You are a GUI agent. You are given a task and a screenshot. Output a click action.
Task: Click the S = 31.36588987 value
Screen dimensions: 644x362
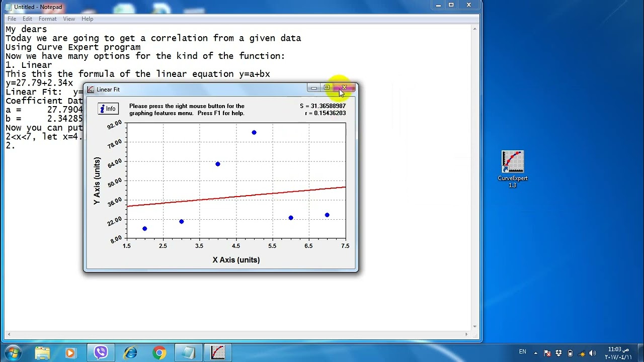pos(323,106)
